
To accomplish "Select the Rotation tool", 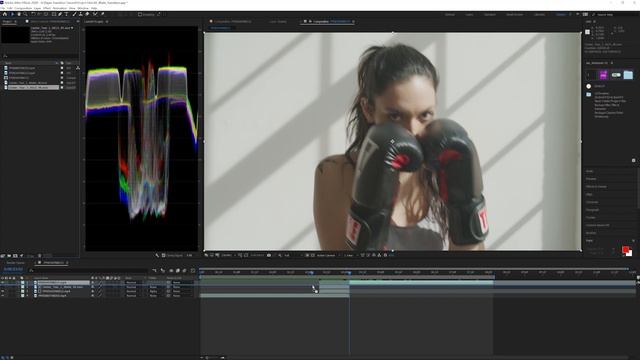I will click(x=33, y=14).
